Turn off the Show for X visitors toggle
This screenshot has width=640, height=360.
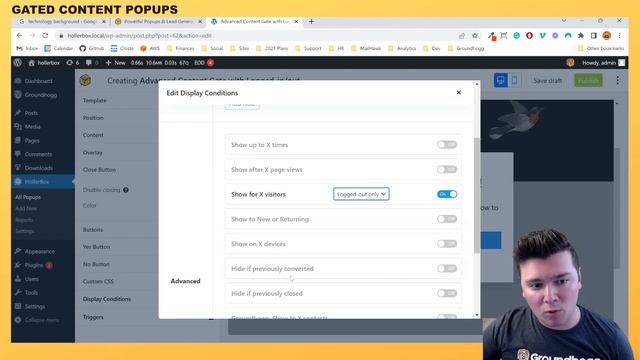point(447,194)
